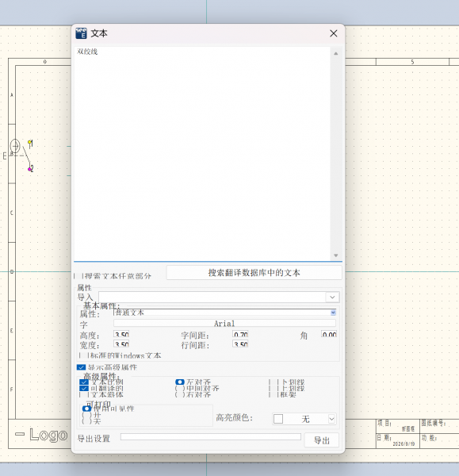Expand the 导入 dropdown arrow
The width and height of the screenshot is (459, 476).
[x=332, y=297]
